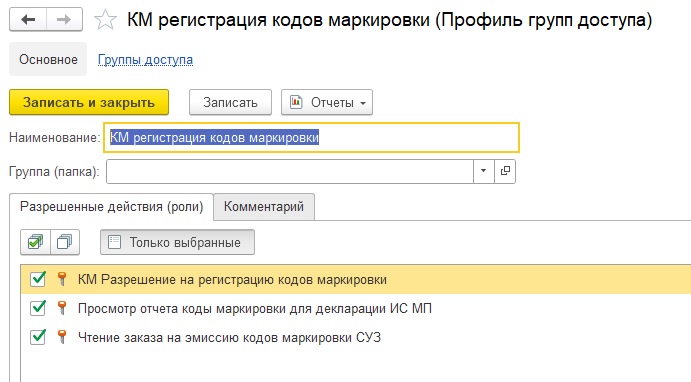Expand the Группа (папка) dropdown arrow
This screenshot has width=691, height=382.
click(483, 171)
